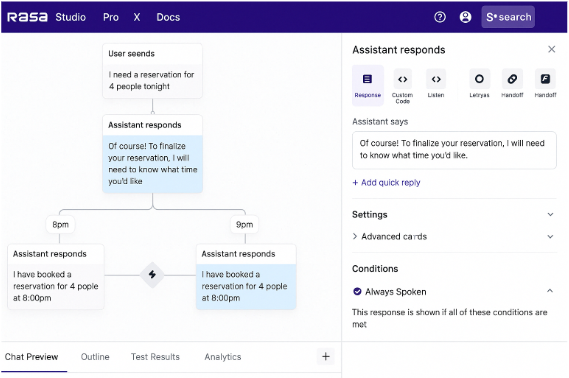This screenshot has height=378, width=569.
Task: Toggle the Always Spoken condition check
Action: coord(357,291)
